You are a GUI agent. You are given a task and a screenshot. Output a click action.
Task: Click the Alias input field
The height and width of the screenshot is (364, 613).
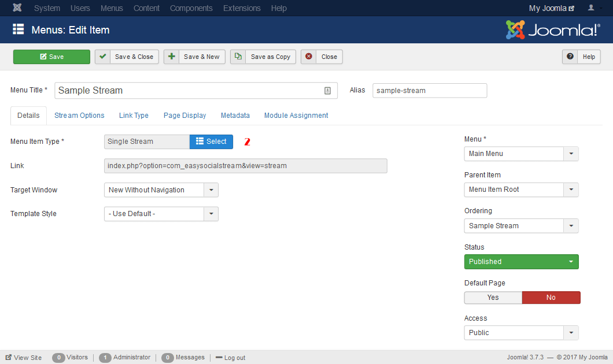[430, 91]
